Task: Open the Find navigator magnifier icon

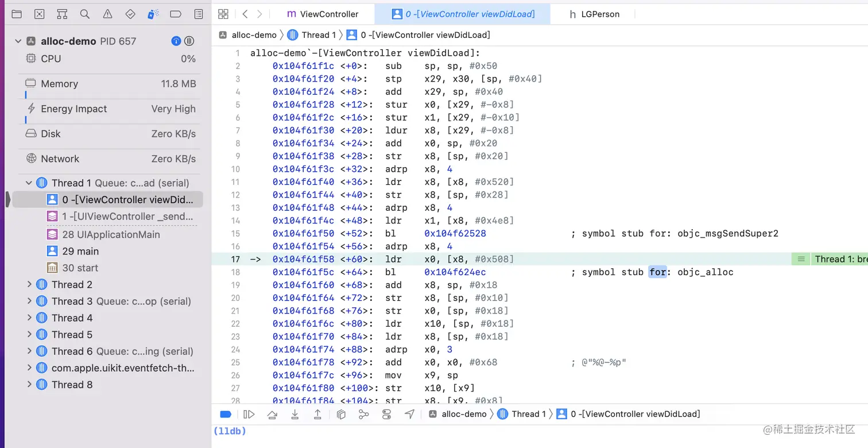Action: tap(85, 14)
